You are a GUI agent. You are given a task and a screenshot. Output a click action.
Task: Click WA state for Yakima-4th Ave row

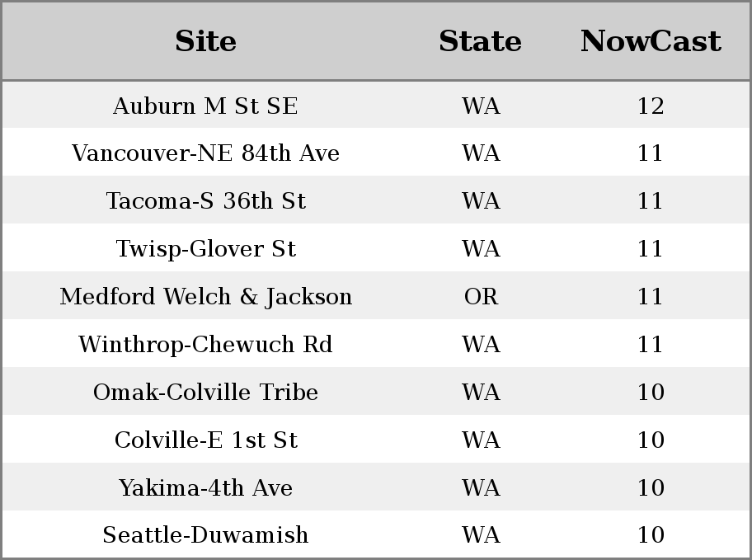coord(481,487)
